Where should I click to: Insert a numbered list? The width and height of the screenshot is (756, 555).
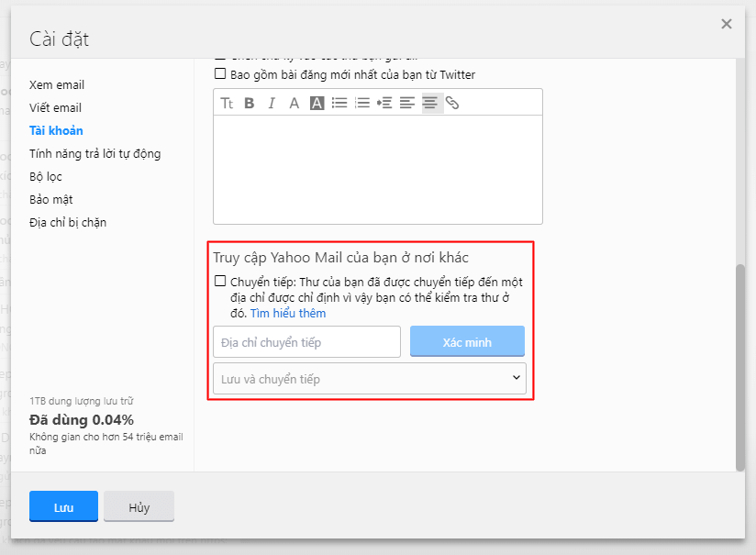[x=361, y=103]
